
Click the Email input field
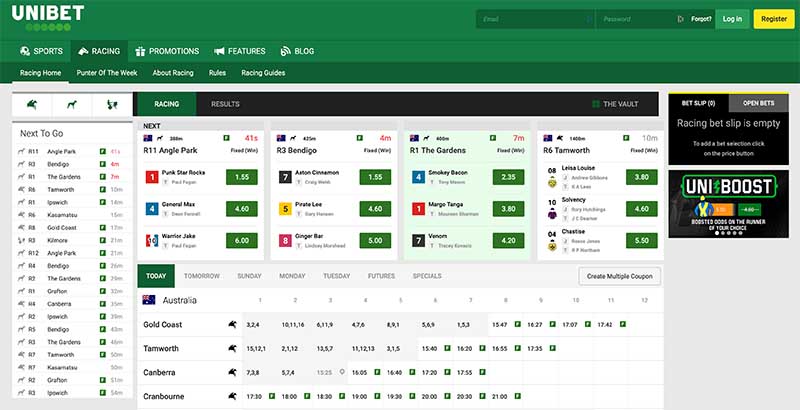[535, 19]
